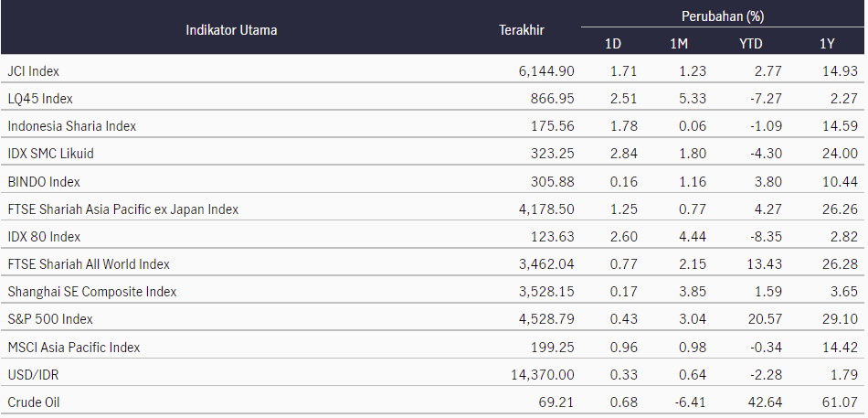868x418 pixels.
Task: Click the MSCI Asia Pacific Index label
Action: 74,348
